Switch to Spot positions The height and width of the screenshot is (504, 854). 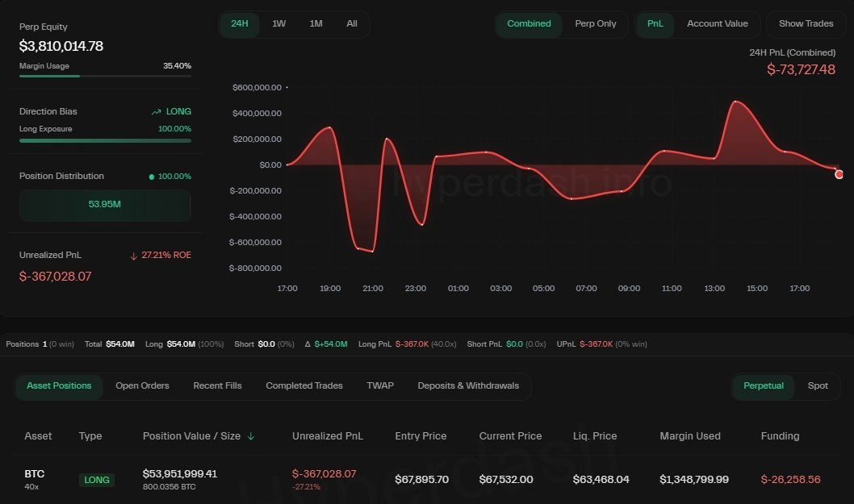pyautogui.click(x=818, y=386)
